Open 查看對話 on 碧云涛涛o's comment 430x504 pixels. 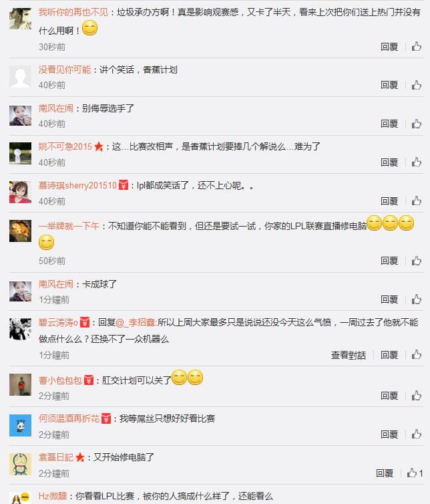pos(349,355)
